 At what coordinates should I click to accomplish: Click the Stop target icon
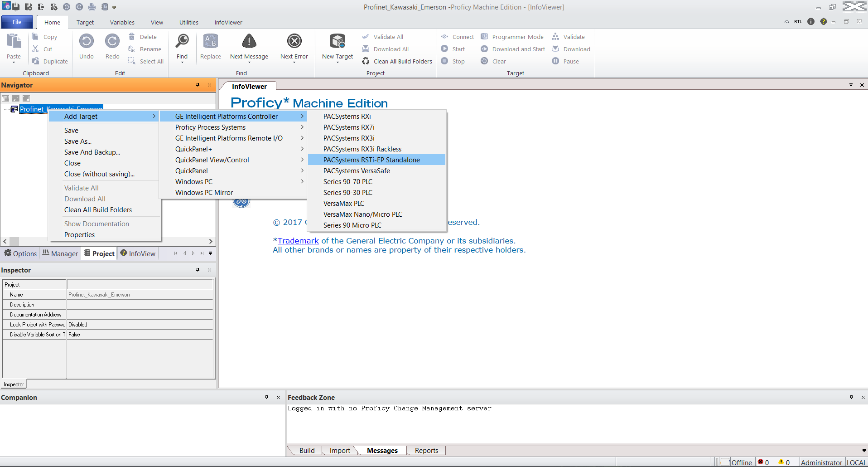click(444, 61)
